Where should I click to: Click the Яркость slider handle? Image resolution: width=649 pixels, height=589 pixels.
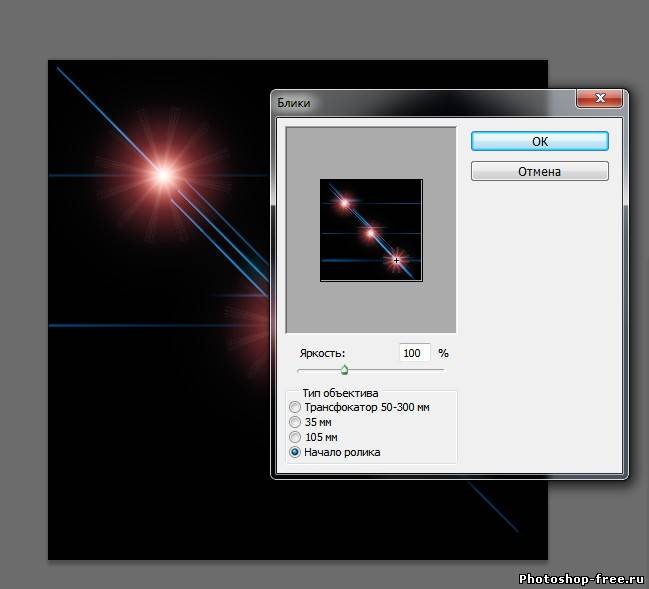click(344, 370)
